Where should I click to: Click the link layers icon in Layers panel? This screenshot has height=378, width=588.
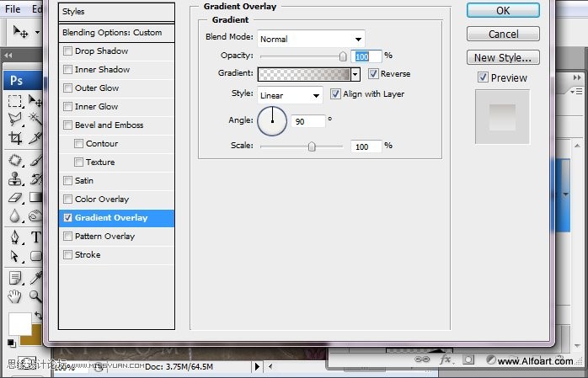pyautogui.click(x=422, y=359)
